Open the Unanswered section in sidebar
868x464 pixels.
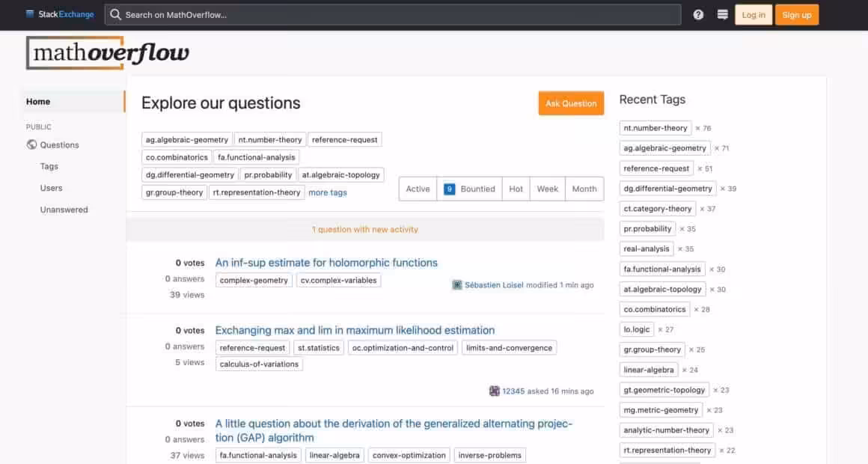pos(64,210)
